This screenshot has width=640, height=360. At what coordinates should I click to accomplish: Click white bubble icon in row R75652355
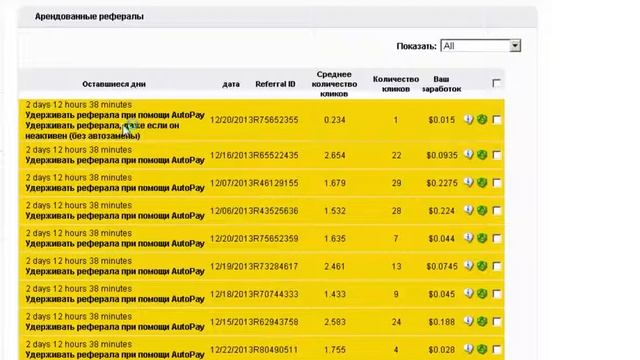coord(469,119)
